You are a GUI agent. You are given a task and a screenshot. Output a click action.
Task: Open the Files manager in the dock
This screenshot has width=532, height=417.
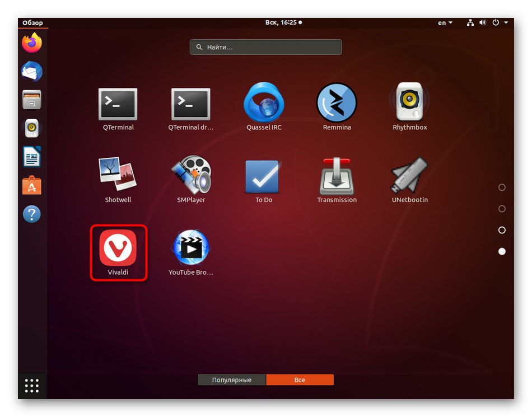(31, 100)
